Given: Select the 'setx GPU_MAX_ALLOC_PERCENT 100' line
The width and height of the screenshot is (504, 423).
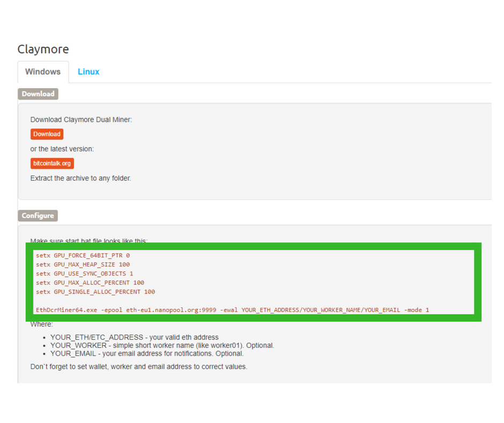Looking at the screenshot, I should (x=90, y=283).
